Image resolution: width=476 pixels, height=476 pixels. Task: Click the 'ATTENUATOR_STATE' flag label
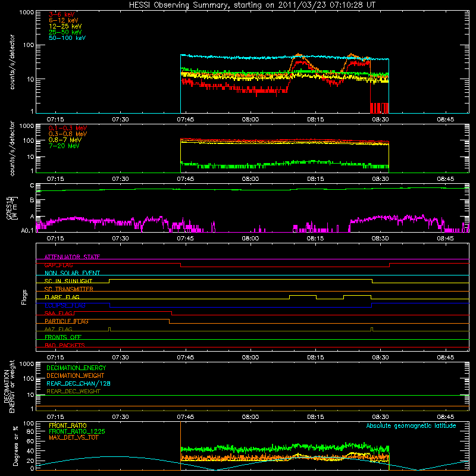coord(72,257)
